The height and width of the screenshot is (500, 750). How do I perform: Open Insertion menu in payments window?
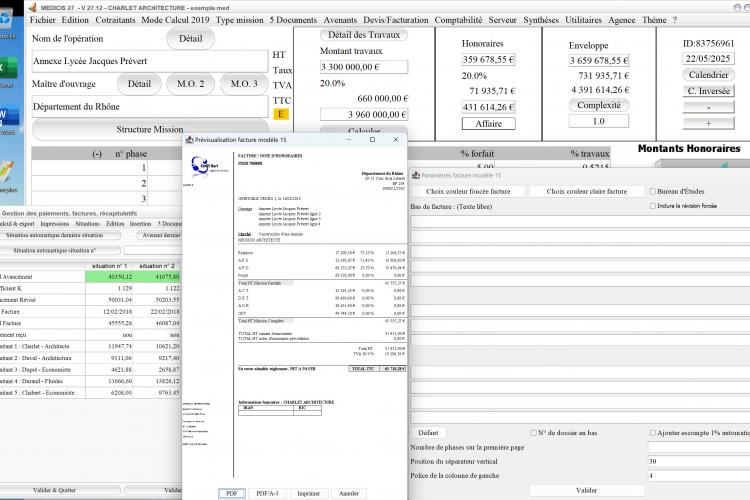tap(140, 224)
